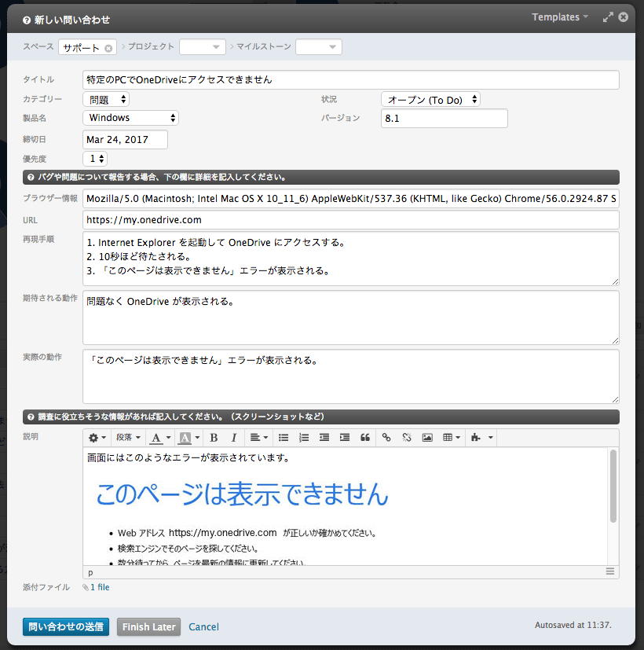Edit the タイトル text field
The image size is (644, 650).
(351, 79)
